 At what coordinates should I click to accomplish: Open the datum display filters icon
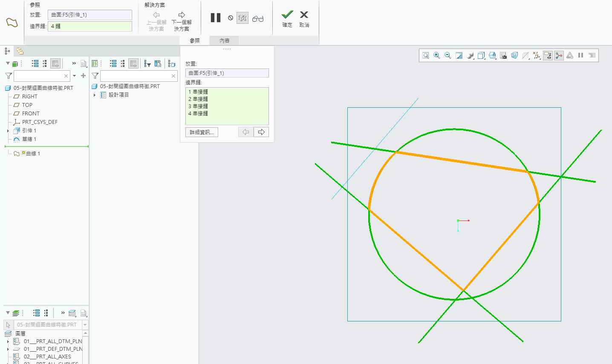(537, 55)
